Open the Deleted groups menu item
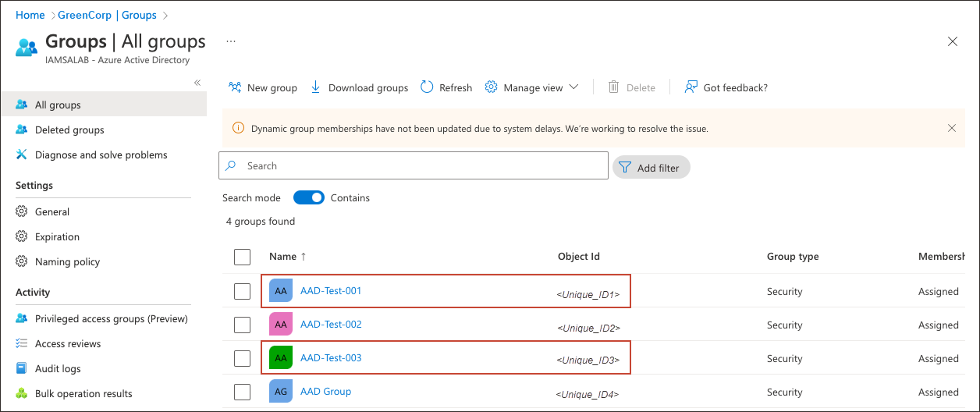 point(69,130)
